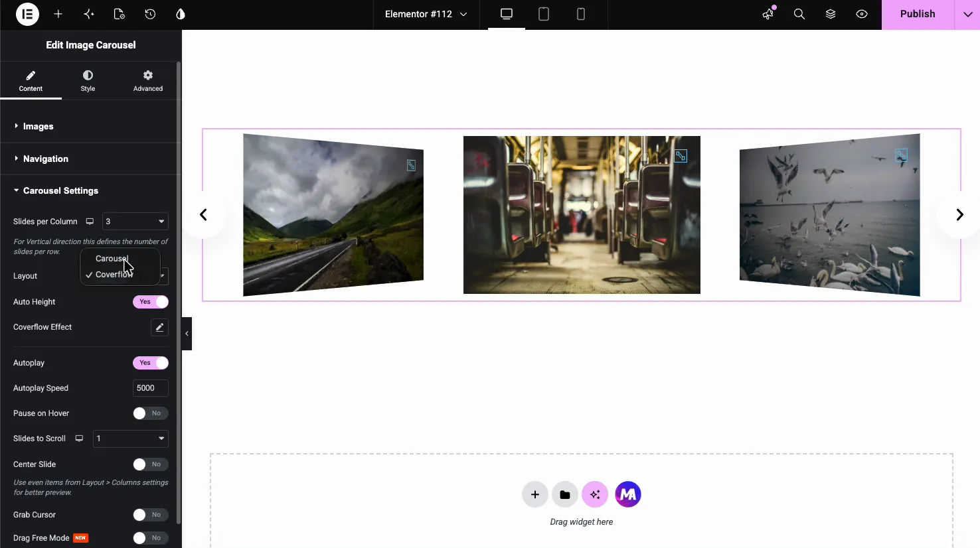
Task: Select Carousel from the Layout list
Action: click(120, 259)
